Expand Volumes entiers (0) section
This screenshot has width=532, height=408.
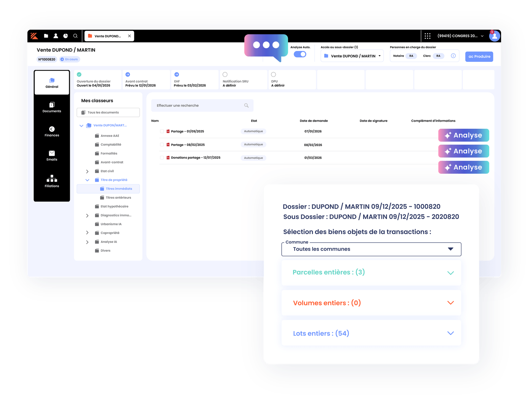[x=371, y=303]
